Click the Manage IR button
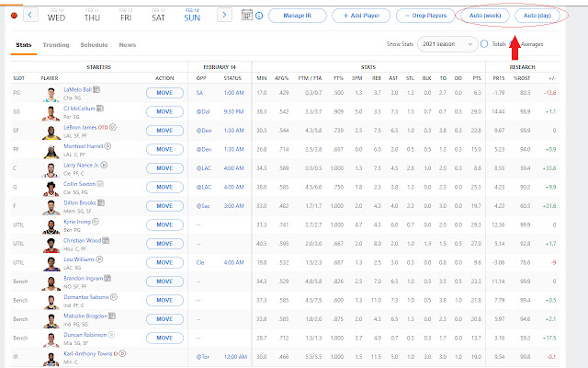588x368 pixels. pos(298,16)
